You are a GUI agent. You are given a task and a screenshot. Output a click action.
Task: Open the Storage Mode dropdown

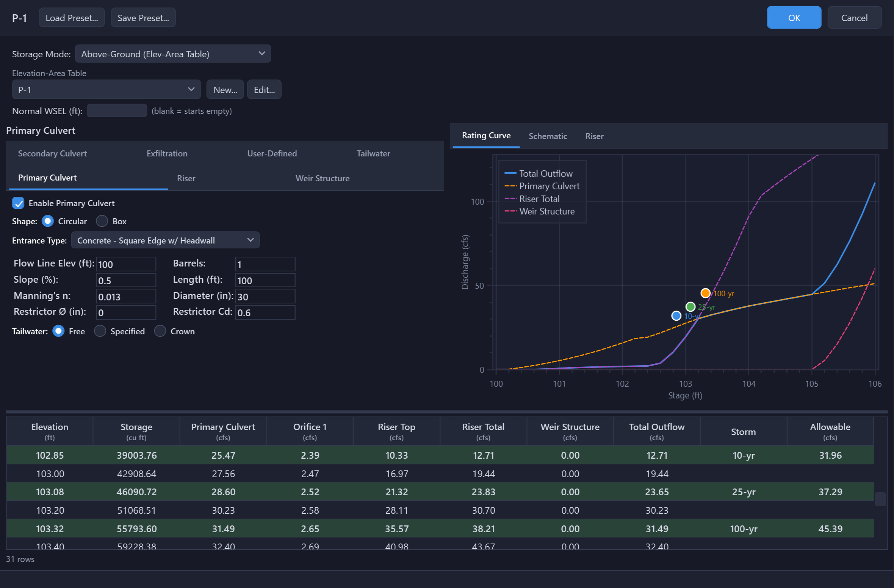pos(173,54)
